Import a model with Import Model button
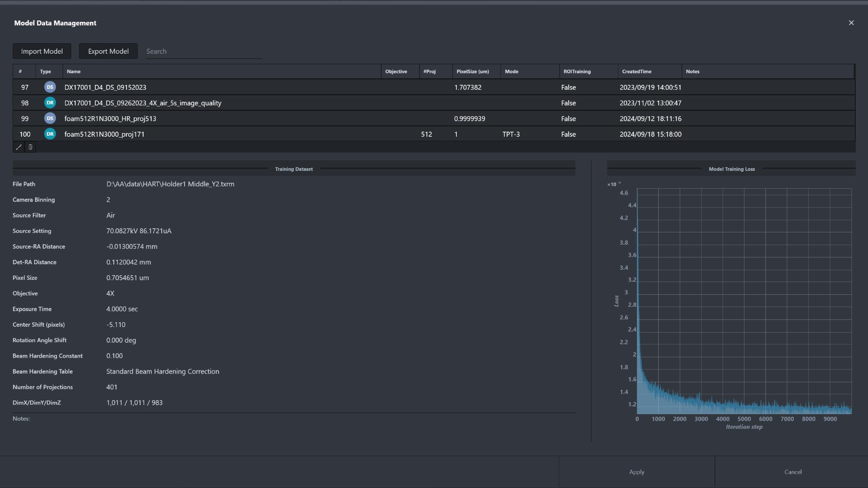Screen dimensions: 868x488 (42, 51)
